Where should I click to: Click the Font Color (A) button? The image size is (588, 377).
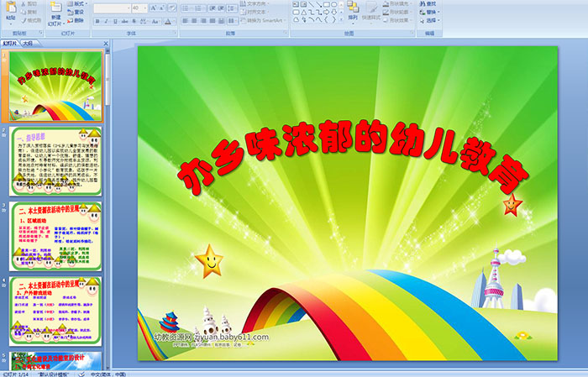[x=168, y=21]
